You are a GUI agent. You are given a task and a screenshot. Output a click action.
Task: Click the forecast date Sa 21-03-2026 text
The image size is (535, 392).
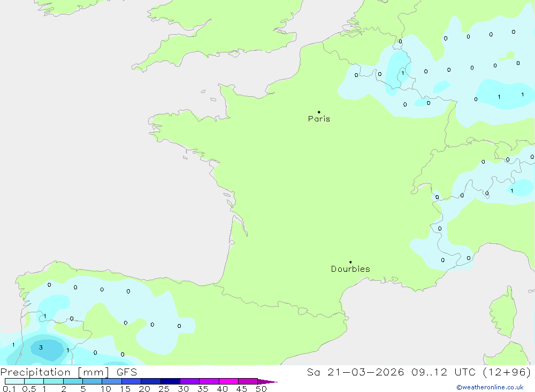(356, 372)
